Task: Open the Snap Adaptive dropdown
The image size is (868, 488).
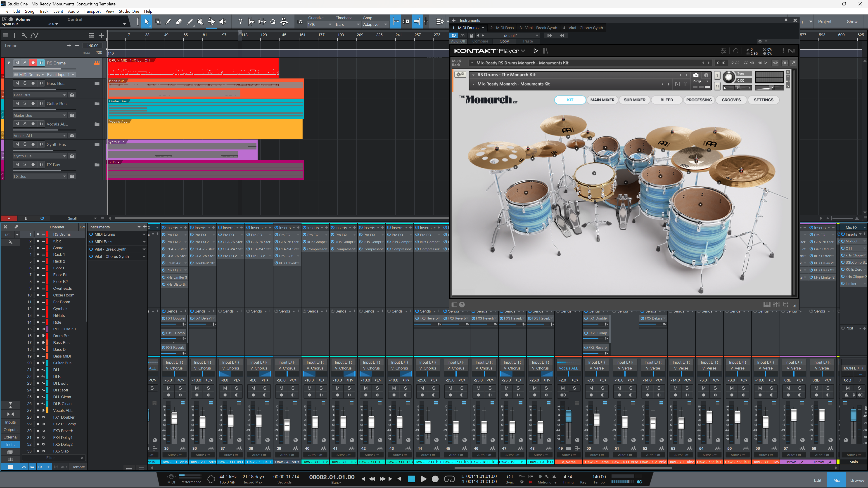Action: [x=375, y=25]
